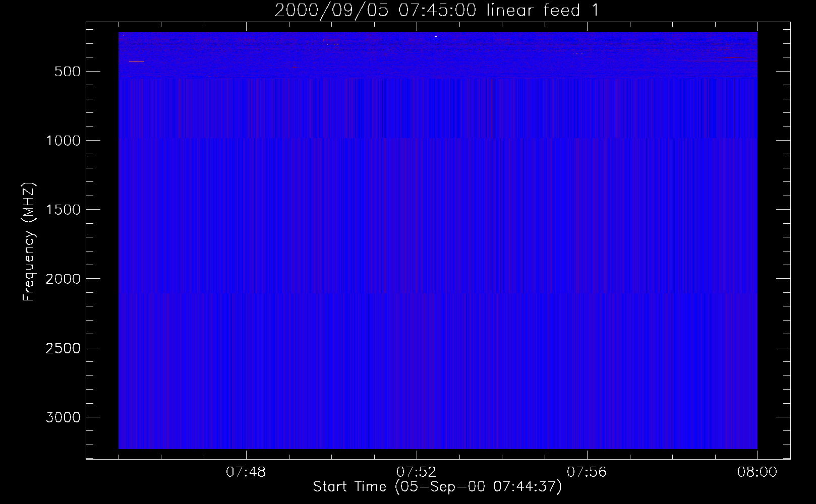Click the 500 frequency tick label
The image size is (816, 504).
click(x=68, y=72)
